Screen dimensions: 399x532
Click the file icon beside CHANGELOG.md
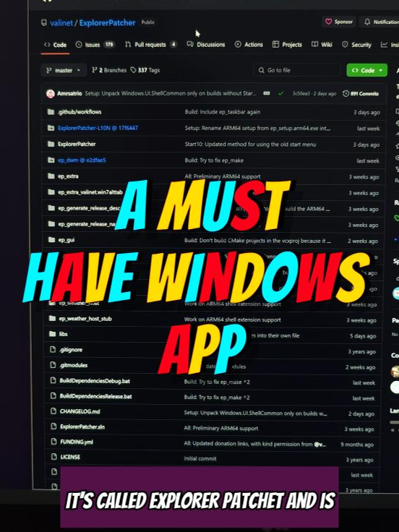pyautogui.click(x=53, y=411)
